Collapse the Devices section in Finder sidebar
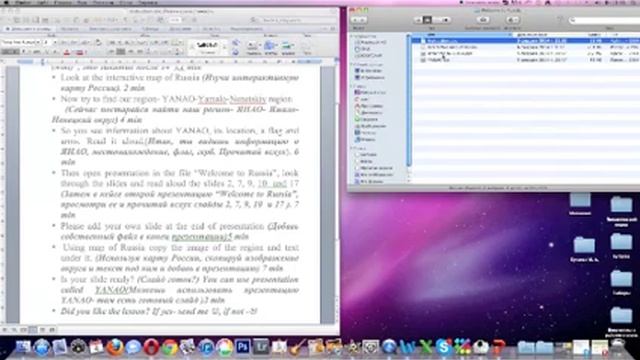Image resolution: width=640 pixels, height=360 pixels. [x=352, y=36]
